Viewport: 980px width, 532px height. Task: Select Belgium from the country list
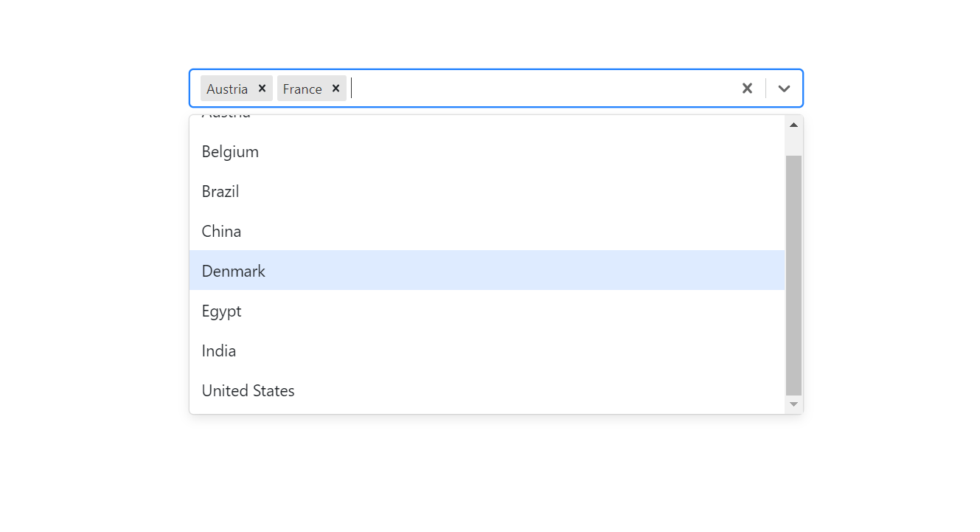230,151
